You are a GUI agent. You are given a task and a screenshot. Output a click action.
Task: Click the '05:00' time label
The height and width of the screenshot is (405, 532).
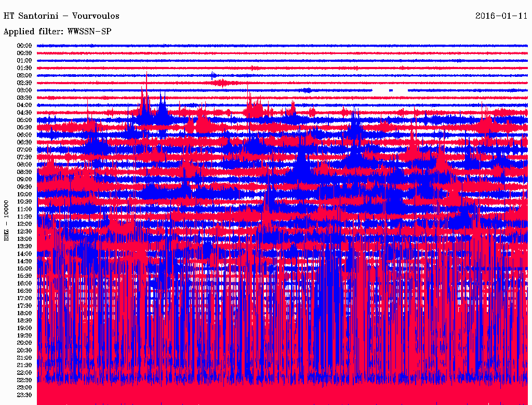click(24, 120)
